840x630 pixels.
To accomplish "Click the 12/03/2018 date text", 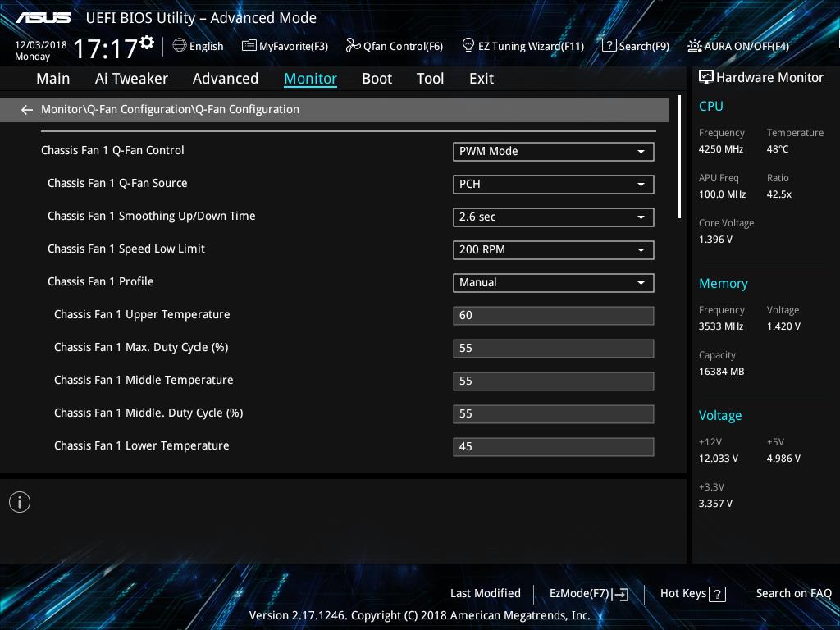I will (x=41, y=45).
